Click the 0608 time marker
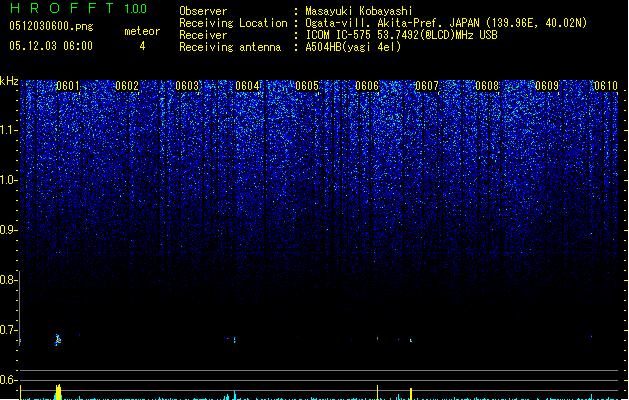Screen dimensions: 629x400 (x=487, y=86)
